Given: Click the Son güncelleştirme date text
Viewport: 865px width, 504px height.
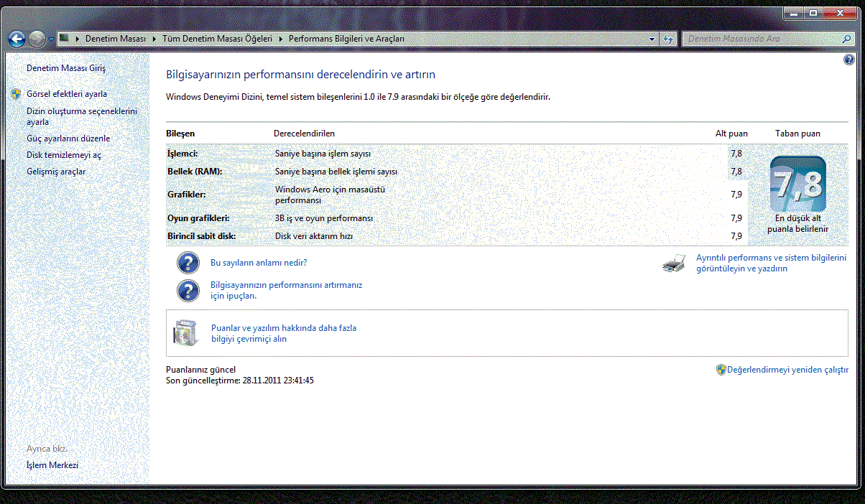Looking at the screenshot, I should (240, 381).
